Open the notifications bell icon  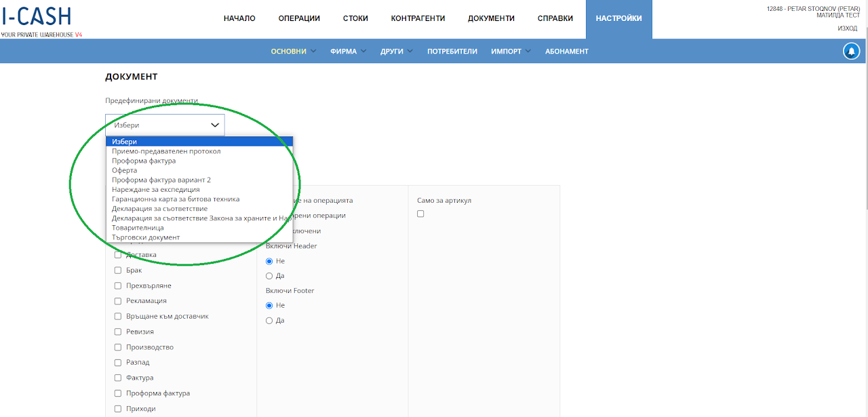click(x=851, y=51)
